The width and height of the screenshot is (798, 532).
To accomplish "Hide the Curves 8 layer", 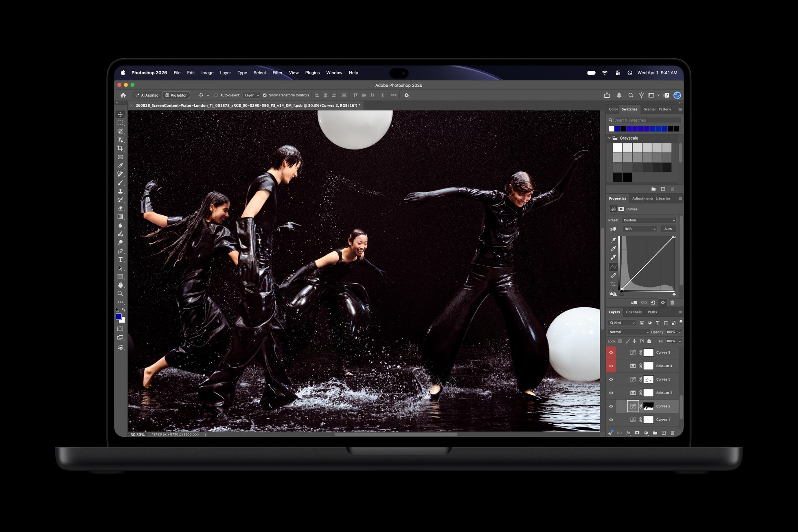I will [611, 352].
